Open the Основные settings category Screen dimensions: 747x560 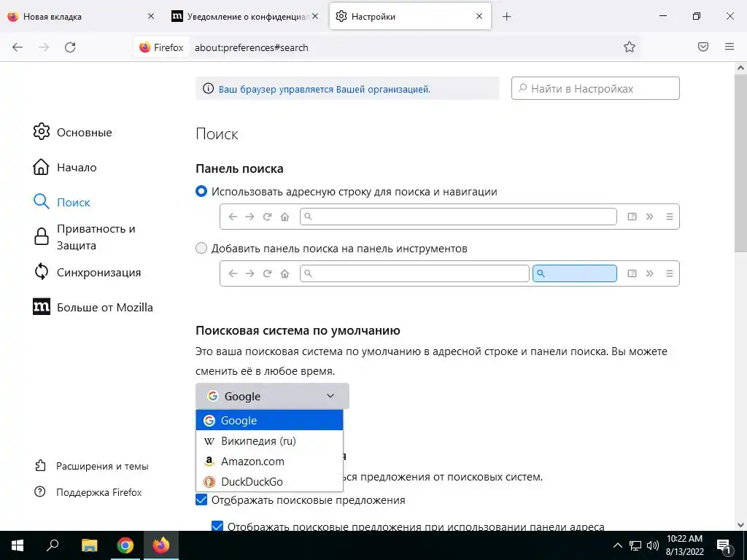[x=72, y=132]
